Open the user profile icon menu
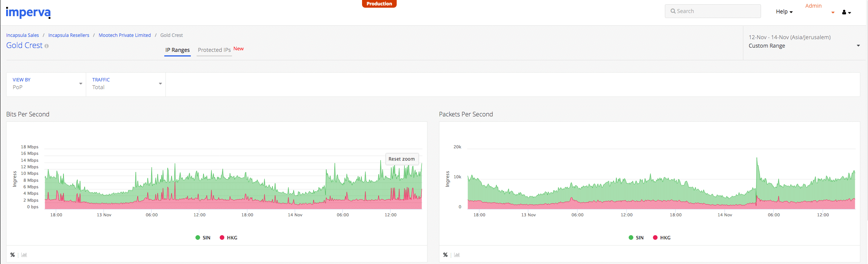Image resolution: width=868 pixels, height=264 pixels. pyautogui.click(x=846, y=12)
